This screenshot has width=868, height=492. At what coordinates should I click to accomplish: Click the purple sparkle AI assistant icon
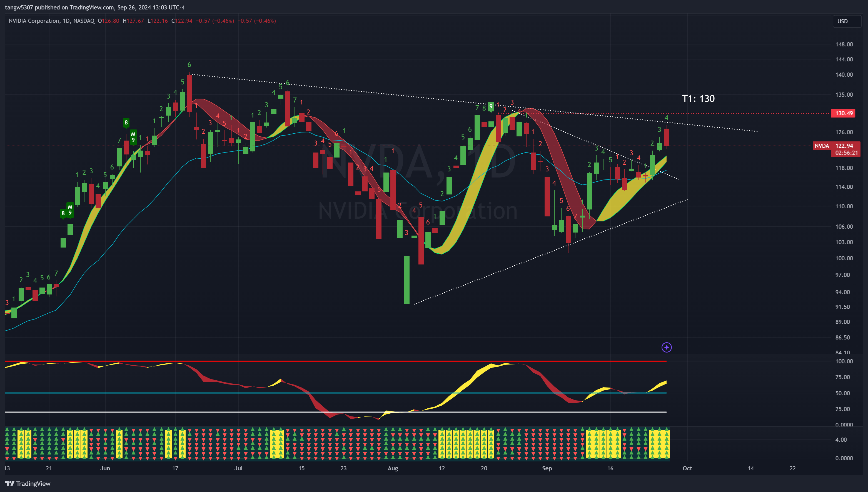(667, 347)
